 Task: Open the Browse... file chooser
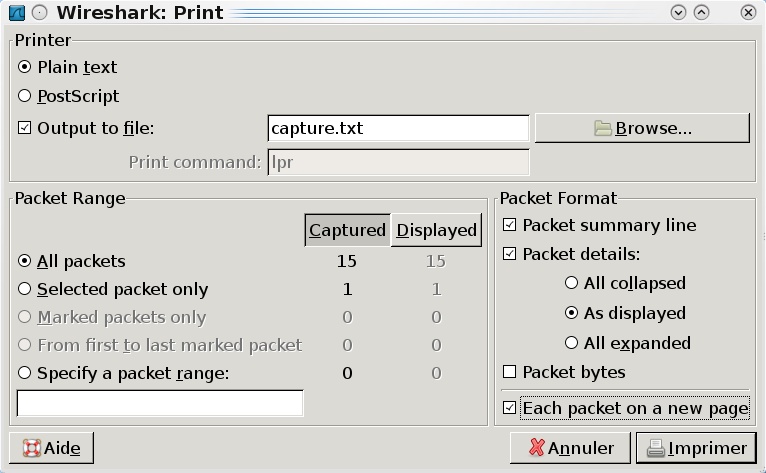point(642,128)
